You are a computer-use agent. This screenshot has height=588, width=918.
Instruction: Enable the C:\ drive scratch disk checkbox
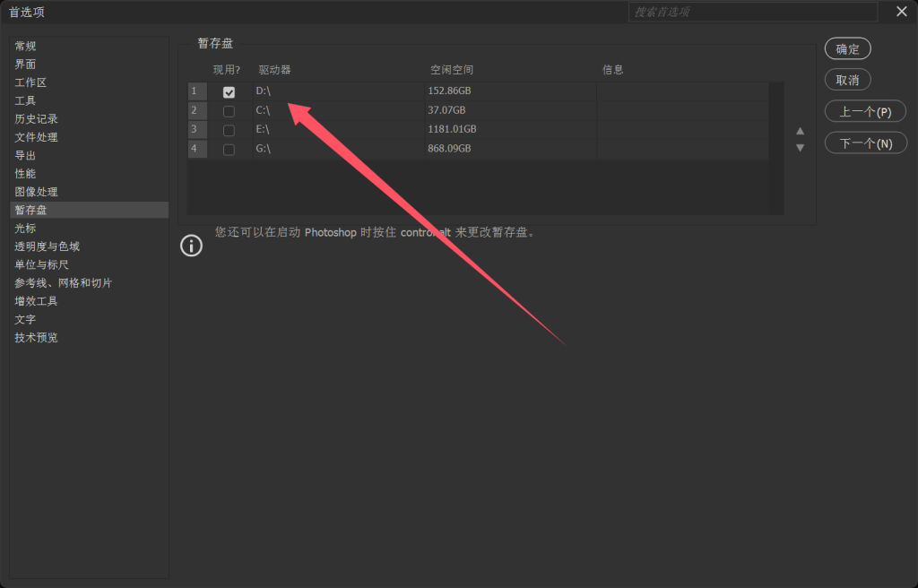click(x=229, y=109)
